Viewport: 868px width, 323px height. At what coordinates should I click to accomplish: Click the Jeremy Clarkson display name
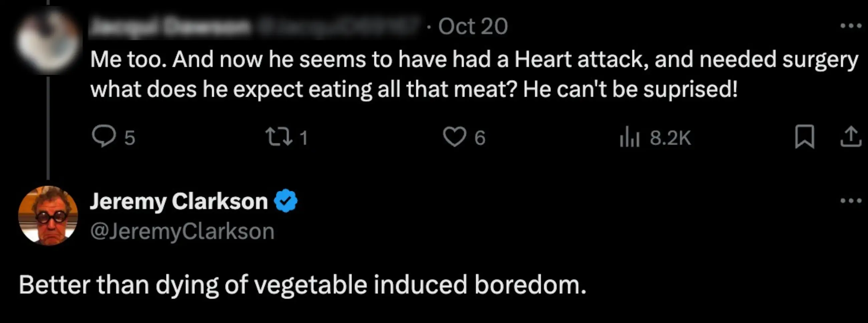[179, 202]
